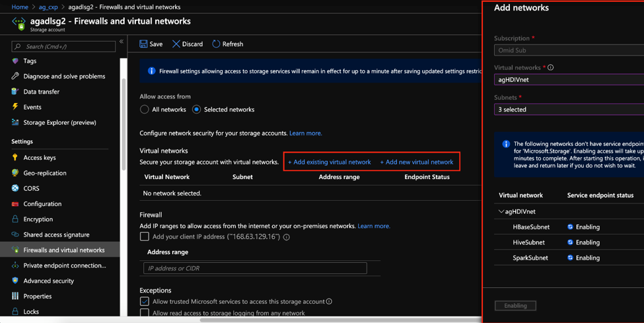
Task: Click the Configuration toolbox icon
Action: pyautogui.click(x=15, y=204)
